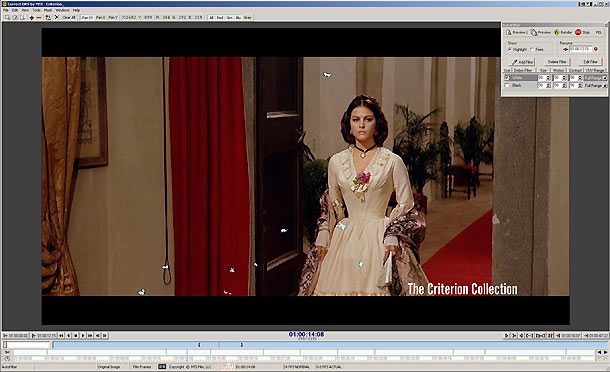Uncheck the White debris filter checkbox
Screen dimensions: 610x372
(x=507, y=78)
